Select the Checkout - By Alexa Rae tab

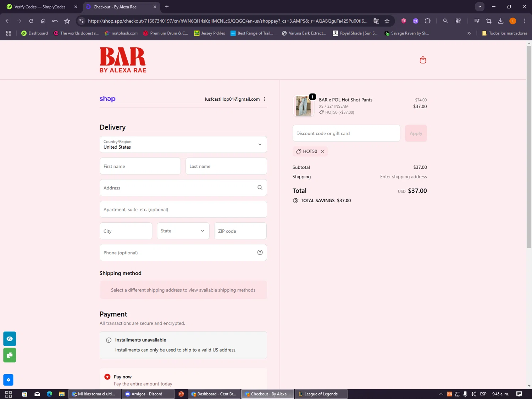tap(115, 7)
